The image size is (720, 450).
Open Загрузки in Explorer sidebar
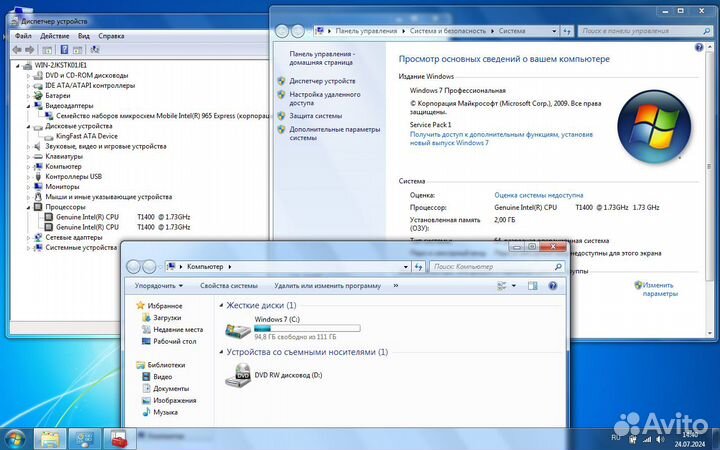click(167, 318)
